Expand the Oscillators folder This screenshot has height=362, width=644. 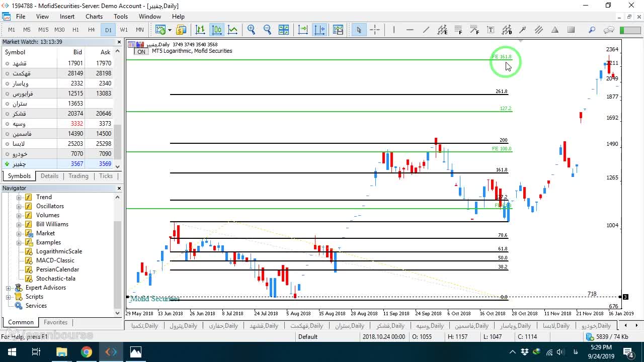click(x=19, y=206)
